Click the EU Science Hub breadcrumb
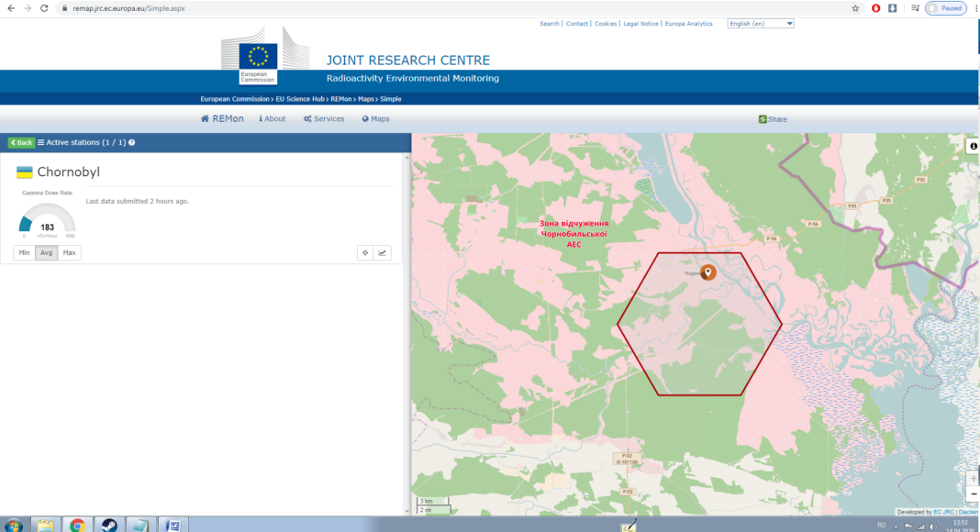This screenshot has height=532, width=980. 300,99
